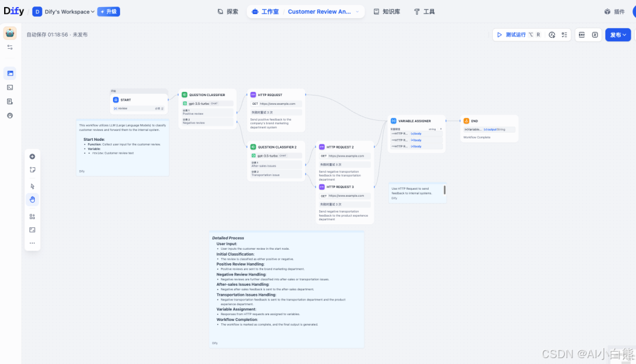Open the API access terminal sidebar icon

pos(10,87)
